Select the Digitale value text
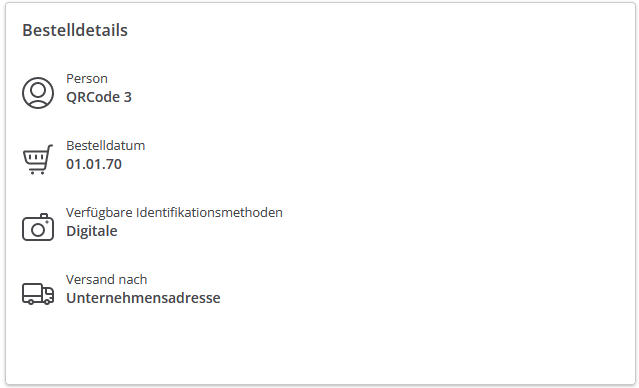Screen dimensions: 639x388 (x=92, y=231)
